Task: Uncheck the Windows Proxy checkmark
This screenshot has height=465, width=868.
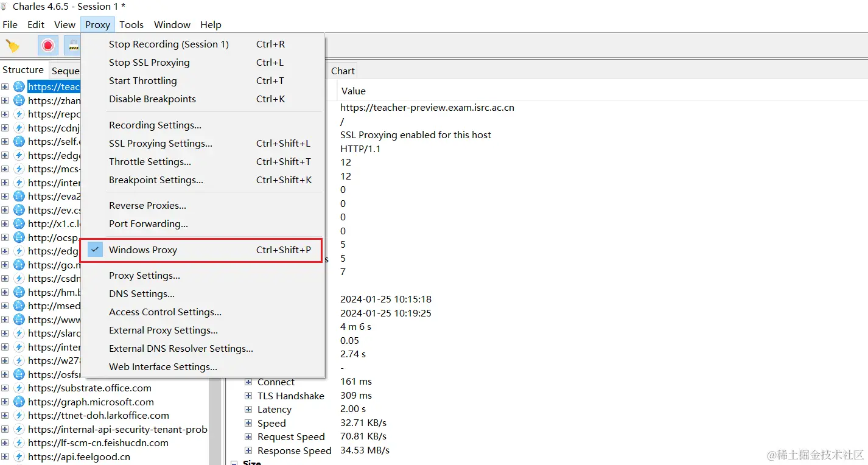Action: click(x=95, y=250)
